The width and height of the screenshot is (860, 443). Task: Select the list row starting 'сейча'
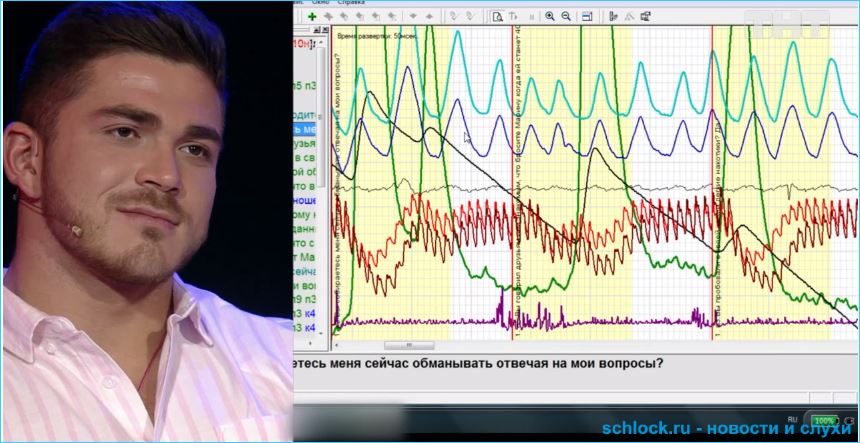pos(305,271)
